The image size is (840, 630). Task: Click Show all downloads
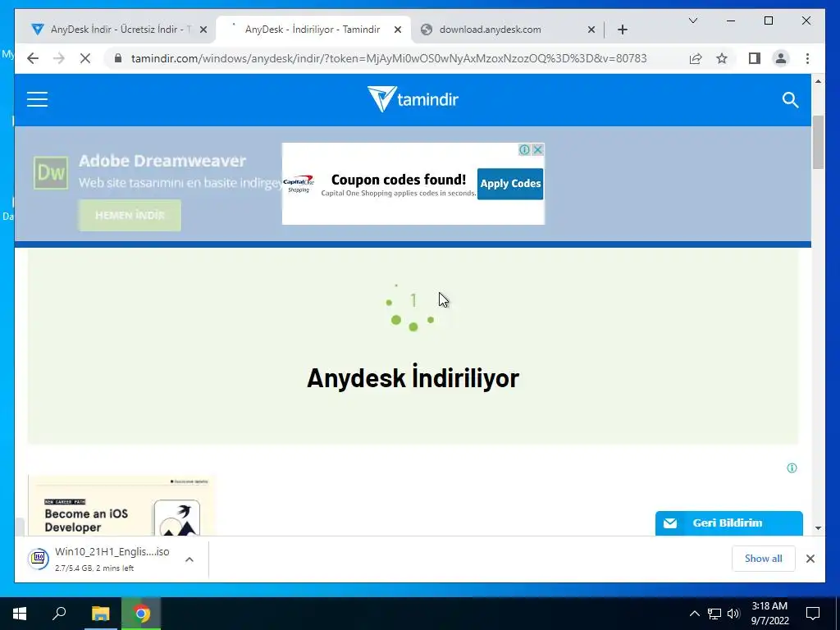click(x=763, y=559)
